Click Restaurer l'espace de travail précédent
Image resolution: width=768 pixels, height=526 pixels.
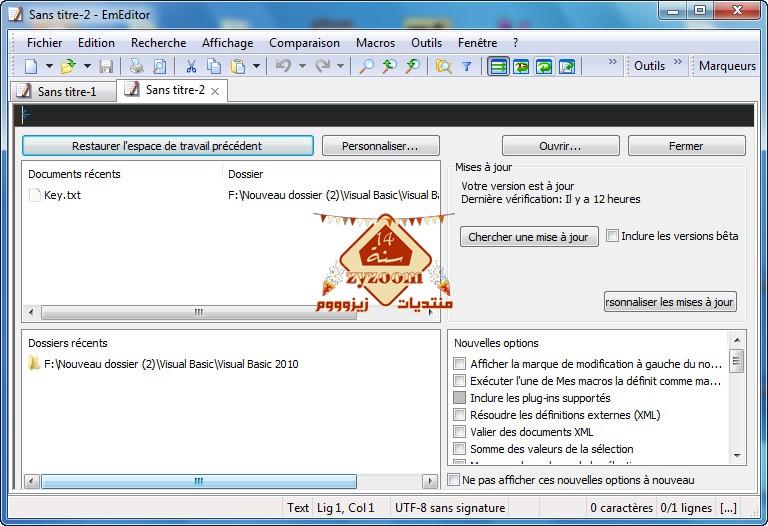point(168,146)
